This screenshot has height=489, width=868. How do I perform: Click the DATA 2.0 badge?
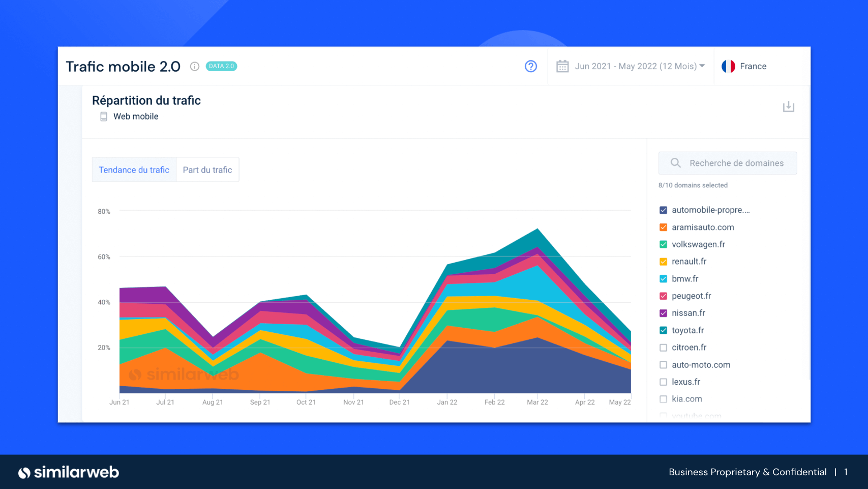click(x=221, y=66)
